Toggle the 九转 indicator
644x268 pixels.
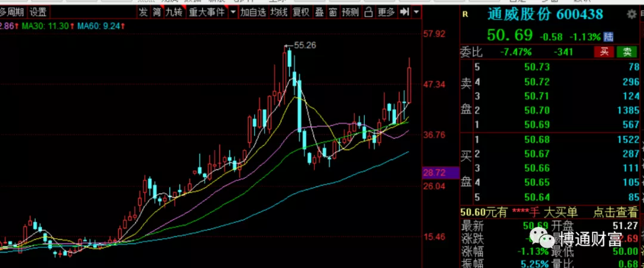coord(174,13)
